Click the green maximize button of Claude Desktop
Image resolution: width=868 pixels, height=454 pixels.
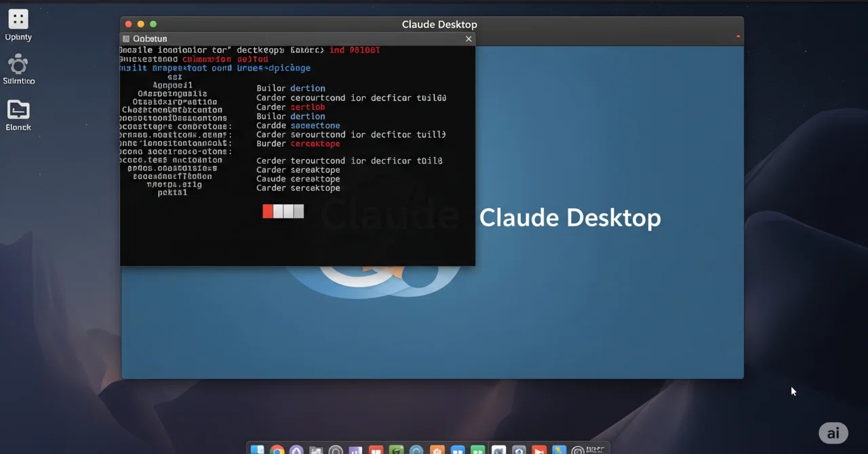pyautogui.click(x=153, y=24)
